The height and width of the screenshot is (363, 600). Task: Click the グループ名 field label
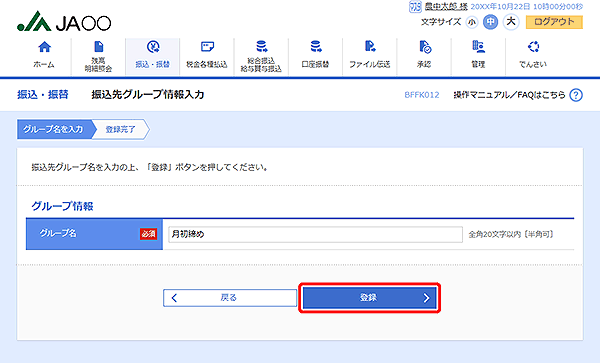pyautogui.click(x=58, y=233)
